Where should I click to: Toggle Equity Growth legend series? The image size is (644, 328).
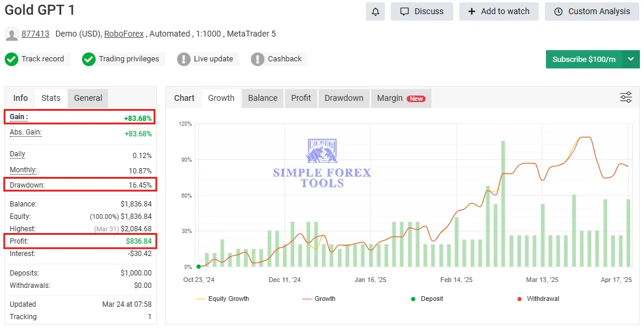pyautogui.click(x=222, y=299)
